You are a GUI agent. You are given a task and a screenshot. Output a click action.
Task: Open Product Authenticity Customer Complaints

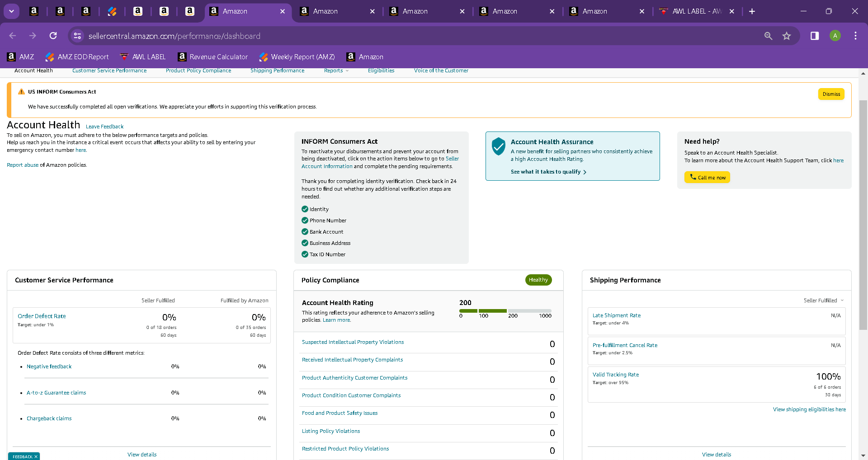pos(355,378)
